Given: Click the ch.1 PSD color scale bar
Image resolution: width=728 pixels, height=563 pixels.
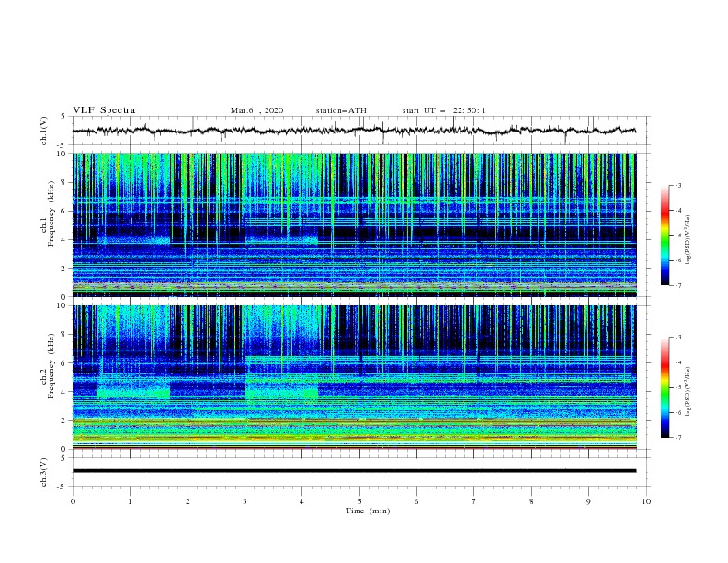Looking at the screenshot, I should tap(665, 236).
